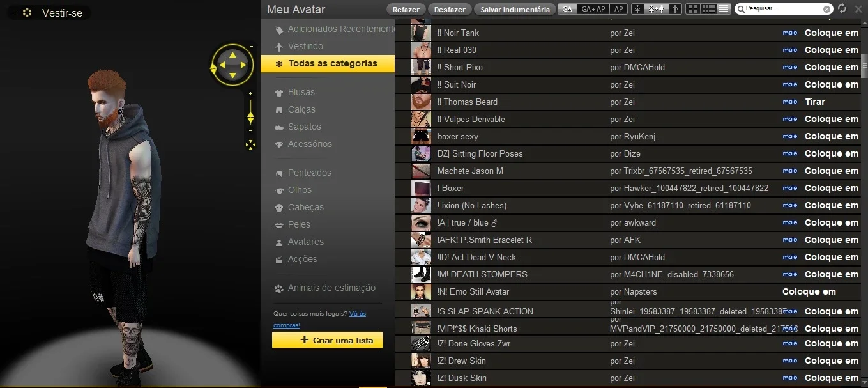Click the male tag on ! Boxer row
868x388 pixels.
[x=790, y=188]
